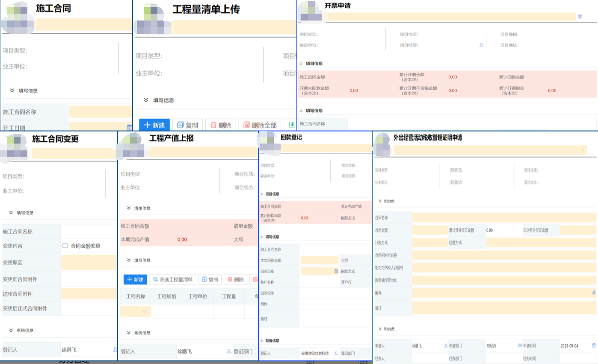
Task: Collapse 填写信息 section in 施工合同
Action: (12, 91)
